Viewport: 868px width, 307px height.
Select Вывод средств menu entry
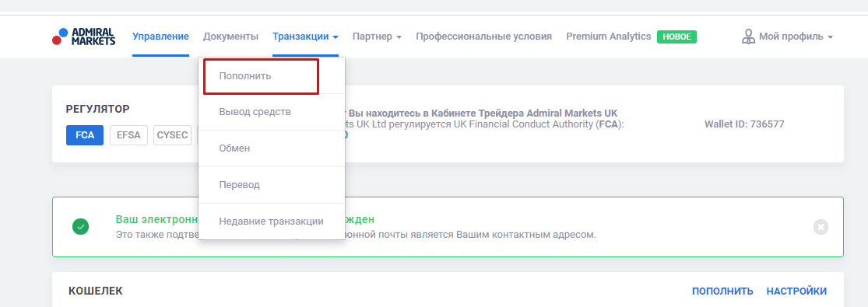[272, 112]
